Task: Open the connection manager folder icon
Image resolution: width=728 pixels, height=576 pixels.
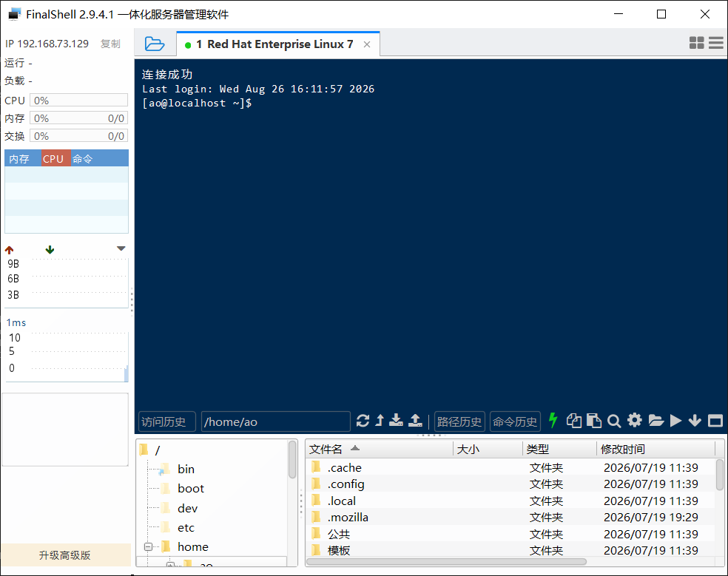Action: pos(155,44)
